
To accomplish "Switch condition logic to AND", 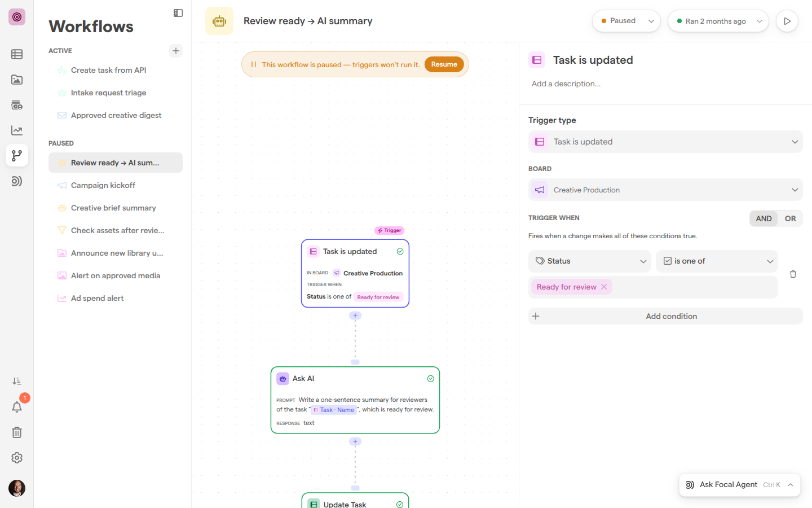I will click(764, 218).
